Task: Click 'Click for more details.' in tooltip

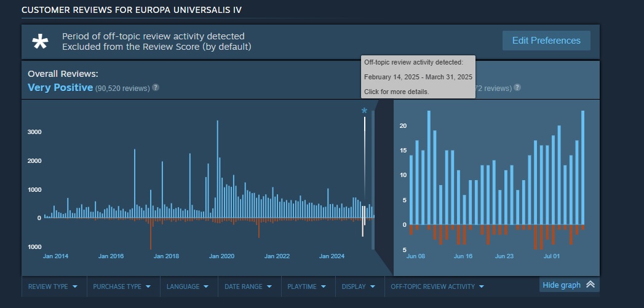Action: point(397,92)
